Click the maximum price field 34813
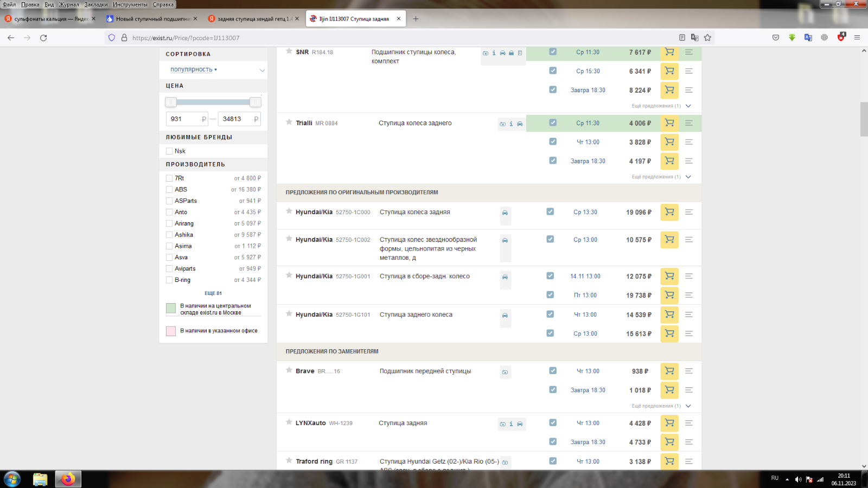 tap(239, 119)
